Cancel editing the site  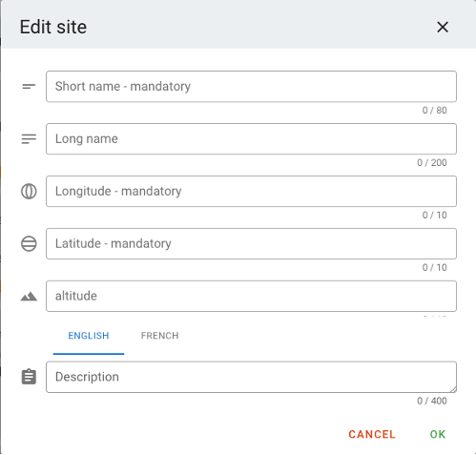(372, 434)
